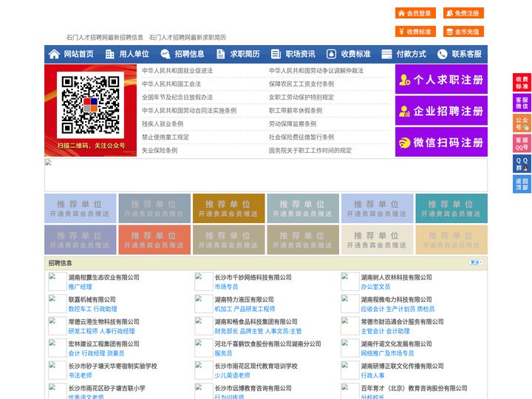Click the home icon beside 网站首页

pos(54,54)
